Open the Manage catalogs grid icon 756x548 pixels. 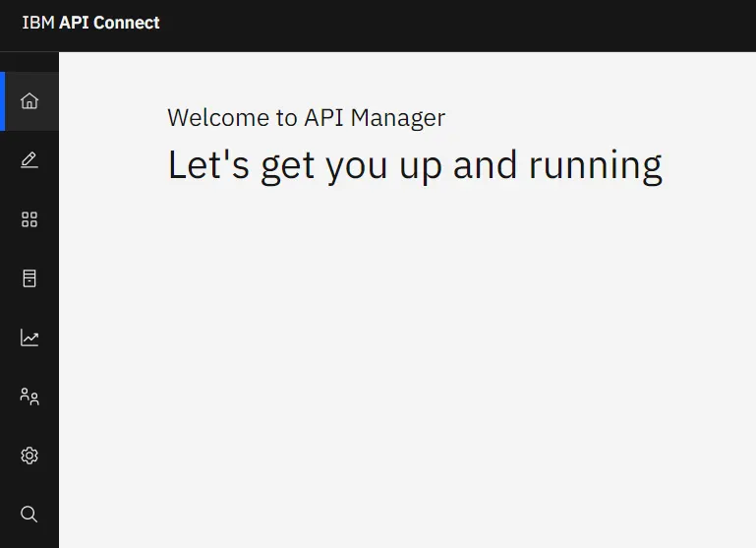[x=29, y=219]
